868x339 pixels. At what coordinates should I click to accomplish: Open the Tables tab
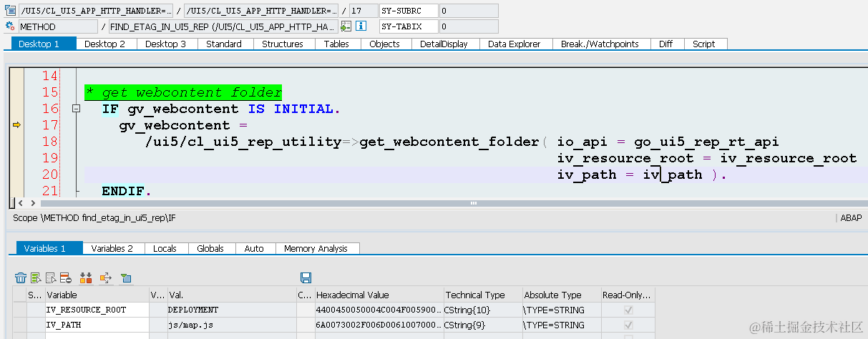pos(337,44)
